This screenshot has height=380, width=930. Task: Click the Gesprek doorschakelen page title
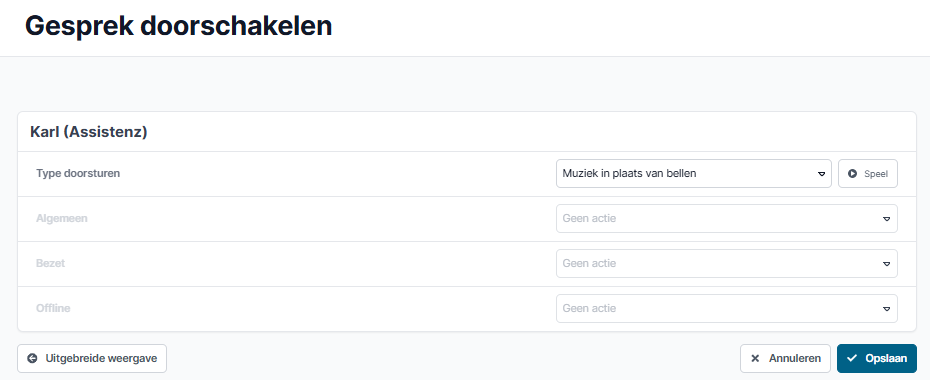(x=178, y=26)
